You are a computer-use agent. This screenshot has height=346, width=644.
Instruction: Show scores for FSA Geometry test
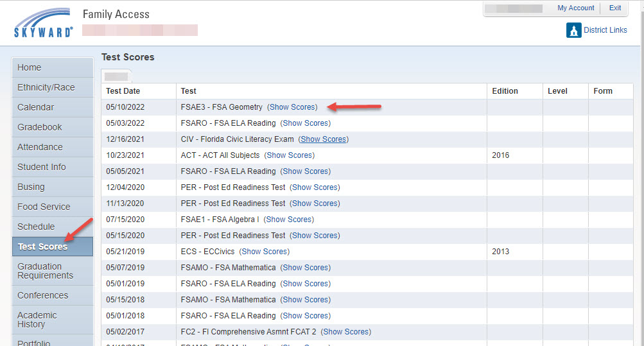[x=292, y=107]
